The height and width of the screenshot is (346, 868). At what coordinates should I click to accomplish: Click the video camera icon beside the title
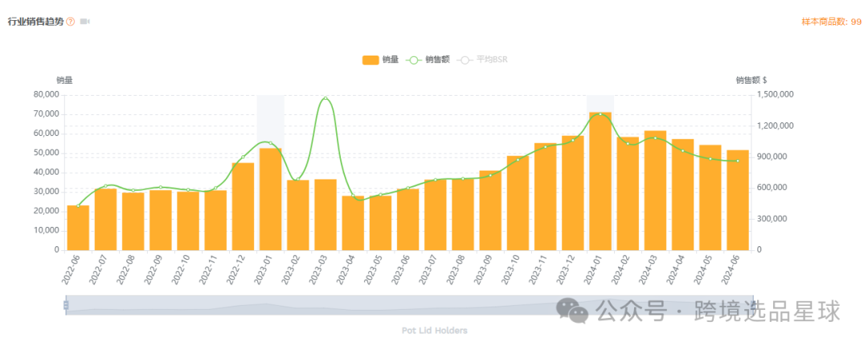pos(84,22)
